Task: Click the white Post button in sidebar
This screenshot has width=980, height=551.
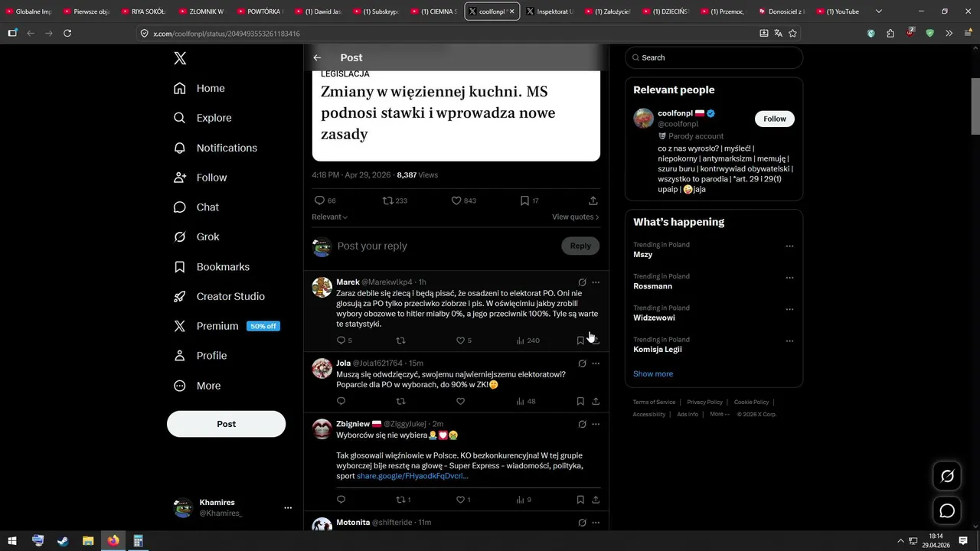Action: coord(226,424)
